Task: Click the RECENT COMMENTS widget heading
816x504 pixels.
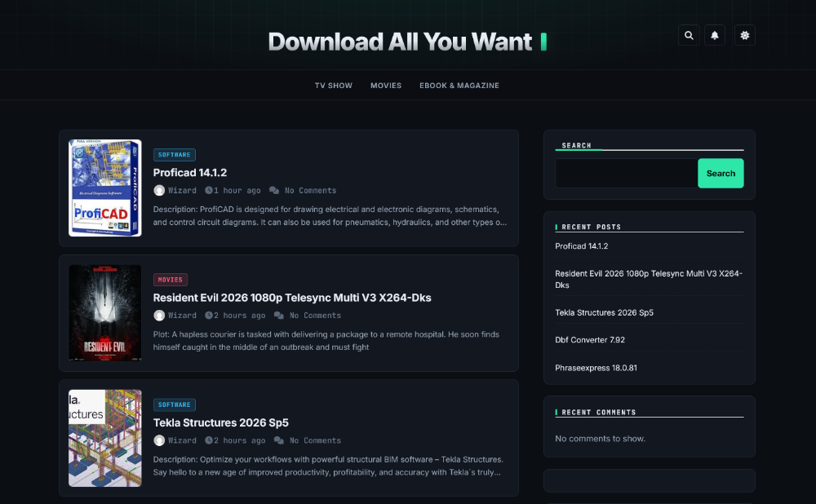Action: tap(598, 412)
